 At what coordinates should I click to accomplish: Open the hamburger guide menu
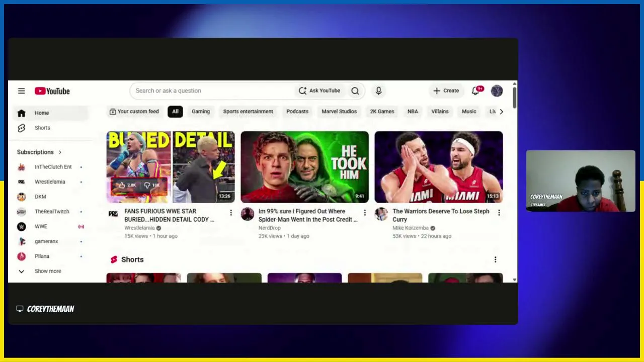tap(21, 91)
